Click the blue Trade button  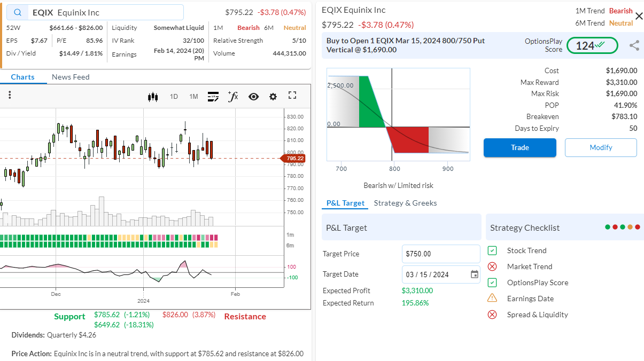click(520, 147)
